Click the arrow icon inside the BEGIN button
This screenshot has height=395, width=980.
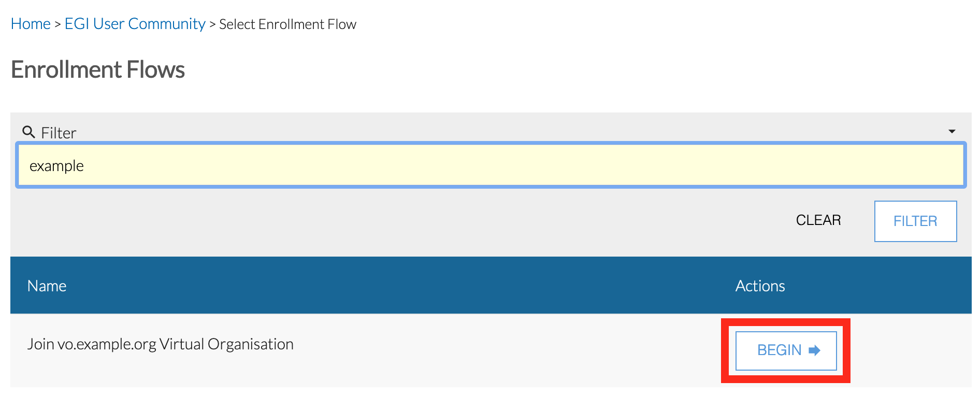814,350
